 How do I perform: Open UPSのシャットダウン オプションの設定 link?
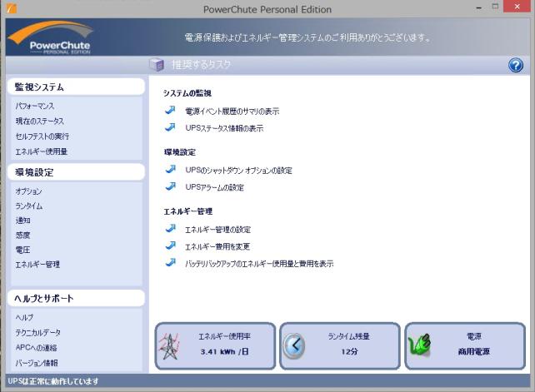click(238, 171)
